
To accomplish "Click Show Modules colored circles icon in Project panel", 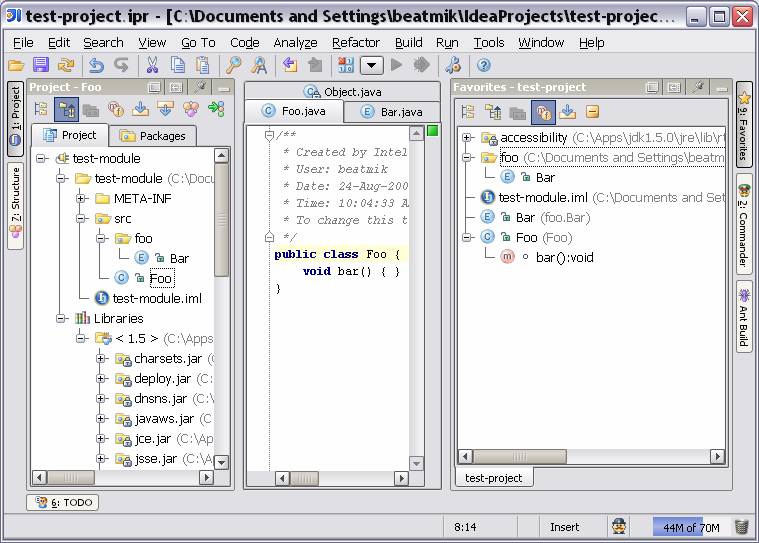I will (x=191, y=109).
